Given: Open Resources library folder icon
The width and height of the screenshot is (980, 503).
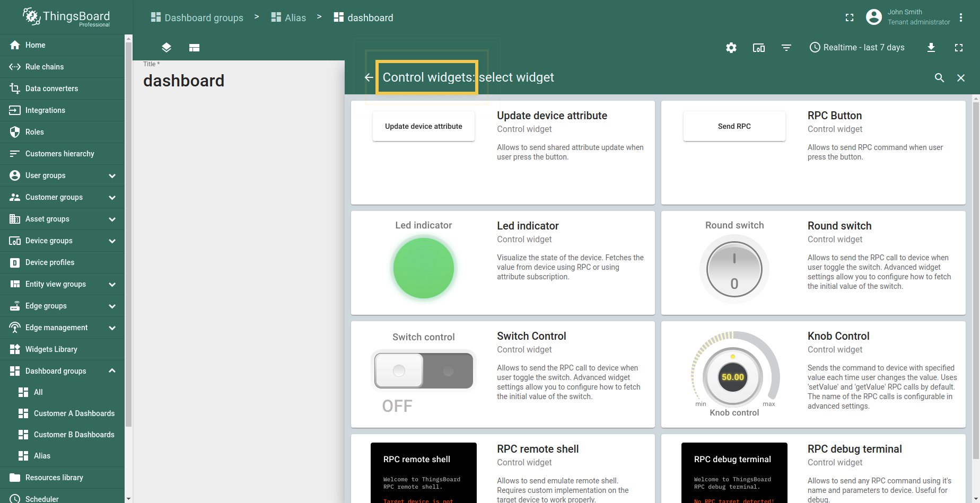Looking at the screenshot, I should 15,478.
